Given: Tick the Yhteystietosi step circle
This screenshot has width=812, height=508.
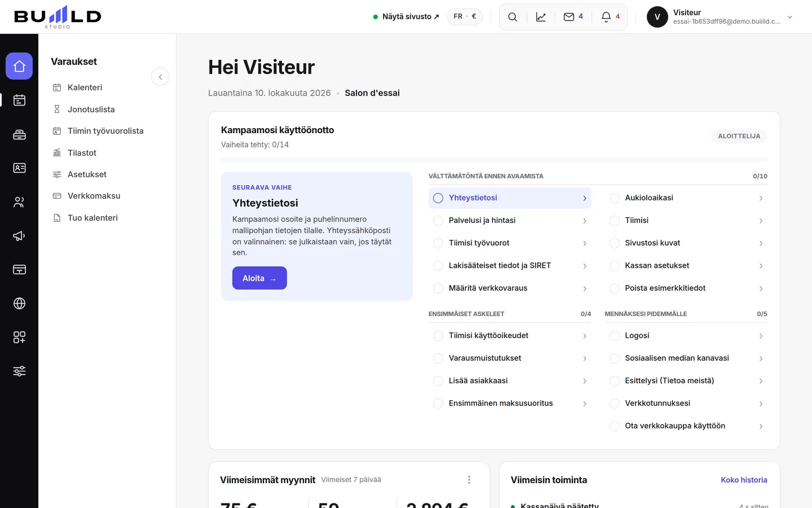Looking at the screenshot, I should pos(438,198).
